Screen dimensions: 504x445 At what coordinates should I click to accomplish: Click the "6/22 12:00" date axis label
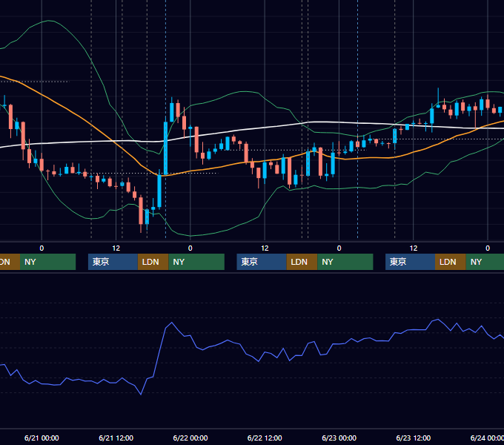click(265, 438)
